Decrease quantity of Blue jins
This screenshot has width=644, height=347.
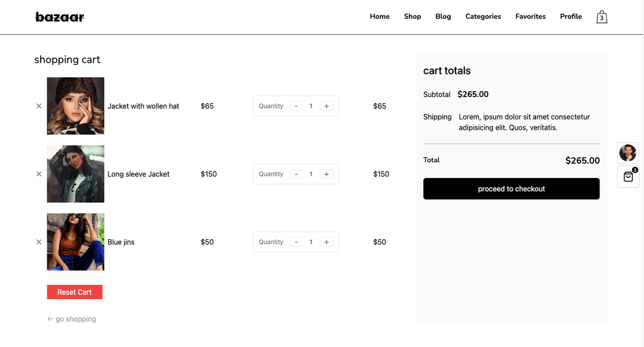click(296, 242)
